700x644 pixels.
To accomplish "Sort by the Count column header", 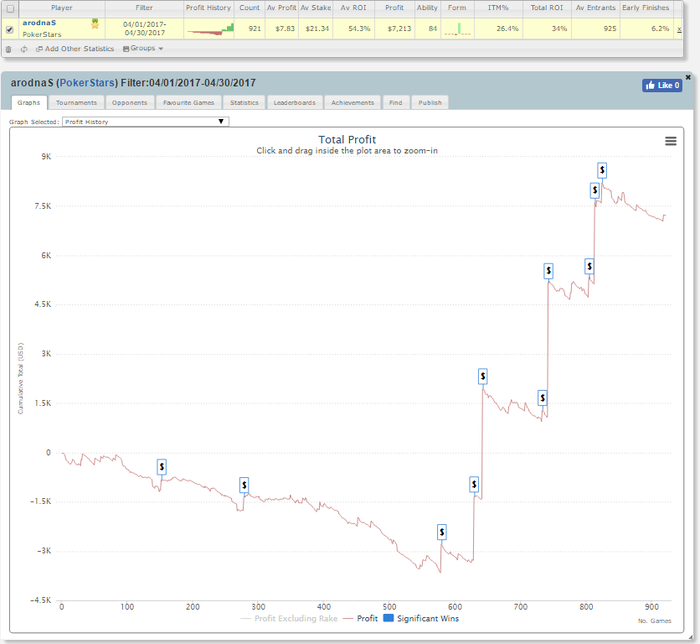I will click(x=249, y=8).
